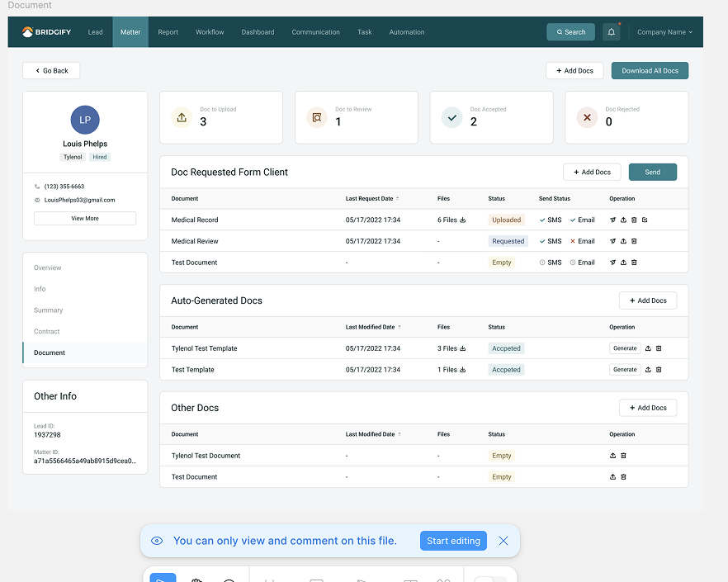Click Add Docs in Auto-Generated Docs
This screenshot has height=582, width=728.
click(648, 300)
